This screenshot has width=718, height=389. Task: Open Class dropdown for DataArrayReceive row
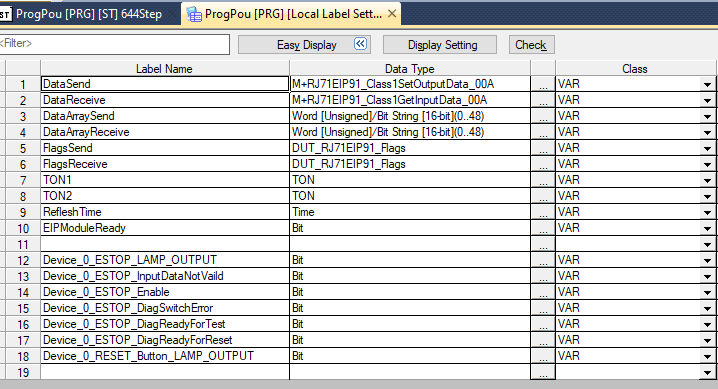pyautogui.click(x=707, y=133)
